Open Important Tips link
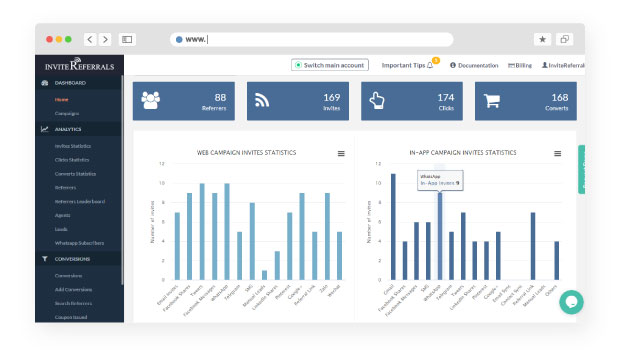Screen dimensions: 620x360 coord(403,65)
